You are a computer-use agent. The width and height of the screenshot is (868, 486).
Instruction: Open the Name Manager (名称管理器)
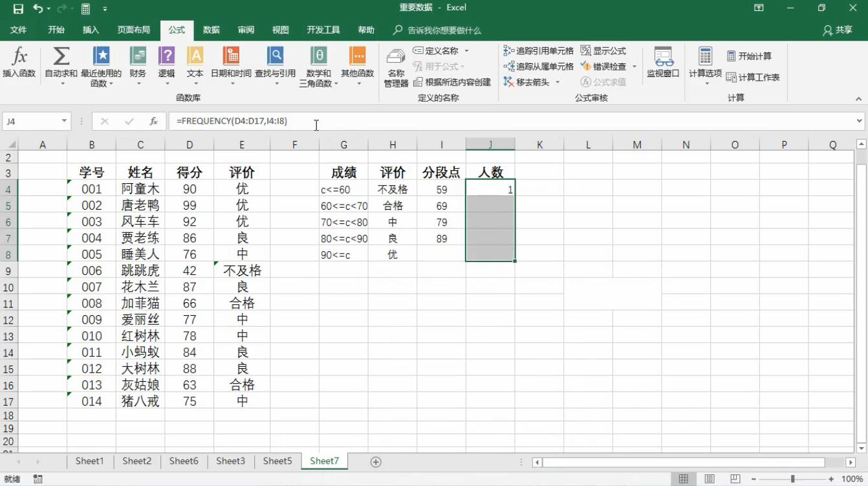click(396, 68)
